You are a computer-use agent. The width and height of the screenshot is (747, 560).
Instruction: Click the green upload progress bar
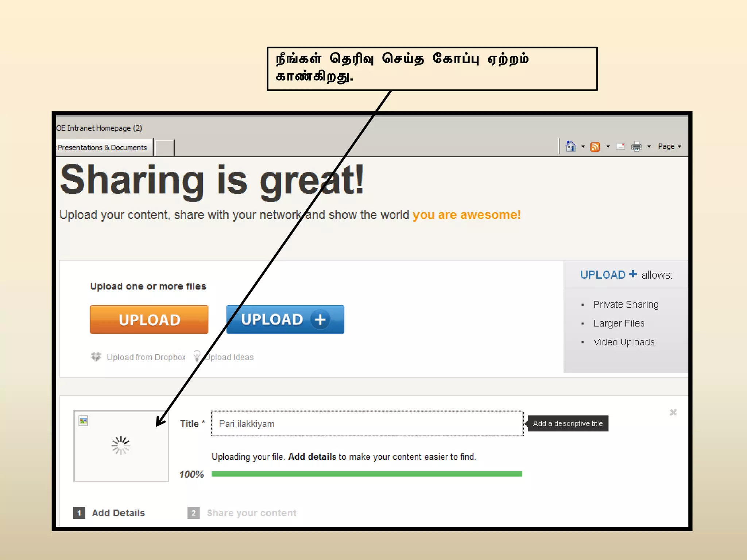pyautogui.click(x=367, y=474)
